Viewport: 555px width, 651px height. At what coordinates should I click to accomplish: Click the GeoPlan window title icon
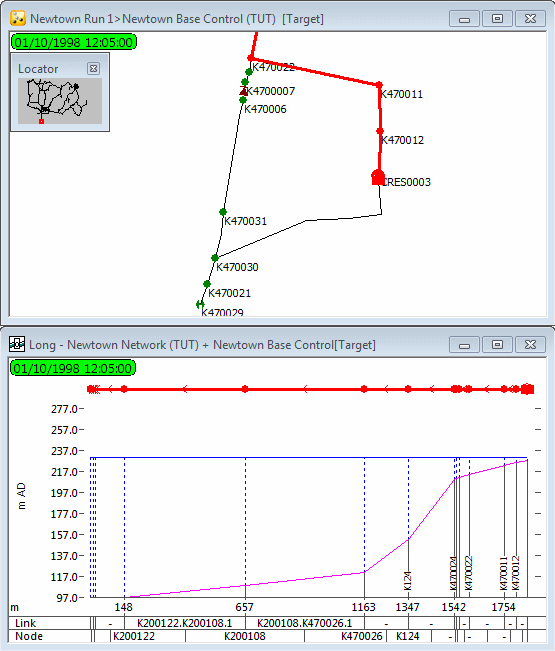pos(18,19)
